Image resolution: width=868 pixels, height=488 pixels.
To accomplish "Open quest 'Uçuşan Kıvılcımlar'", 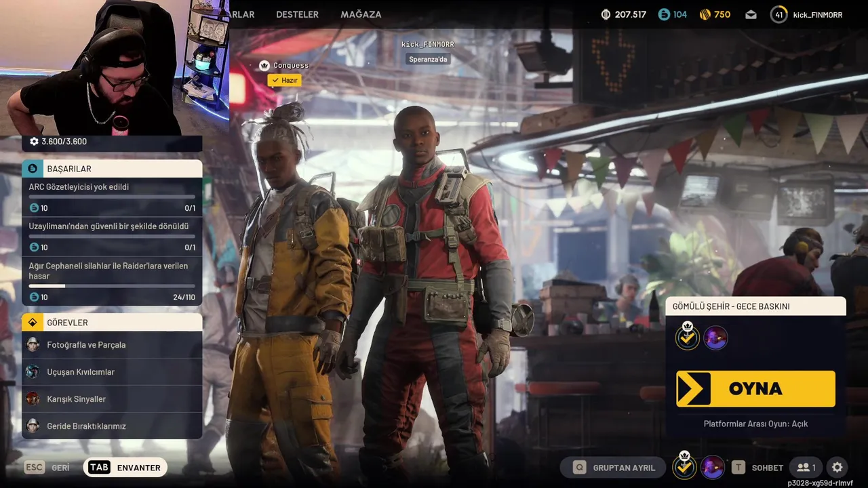I will tap(112, 372).
